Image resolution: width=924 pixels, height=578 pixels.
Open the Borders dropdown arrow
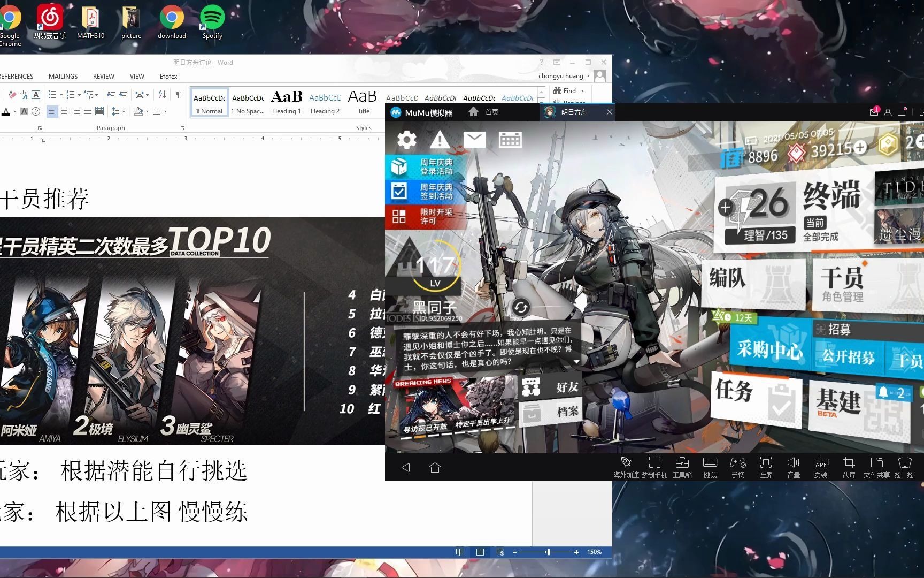[x=165, y=111]
